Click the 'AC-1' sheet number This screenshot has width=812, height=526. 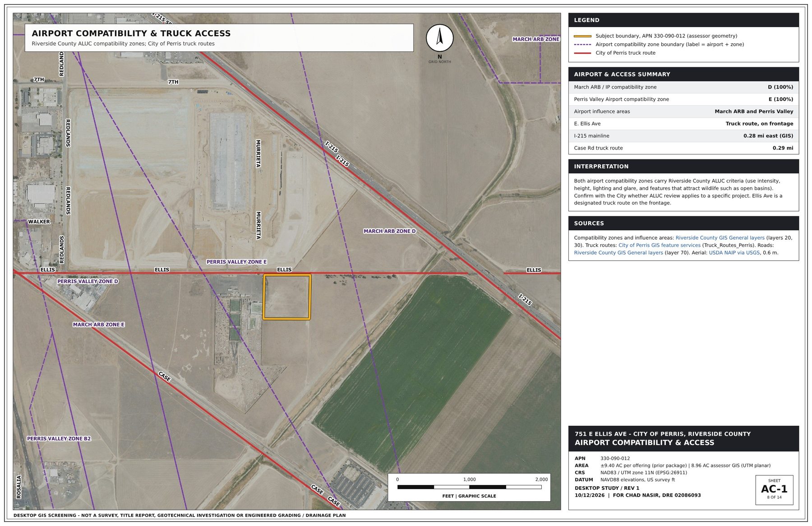point(774,489)
